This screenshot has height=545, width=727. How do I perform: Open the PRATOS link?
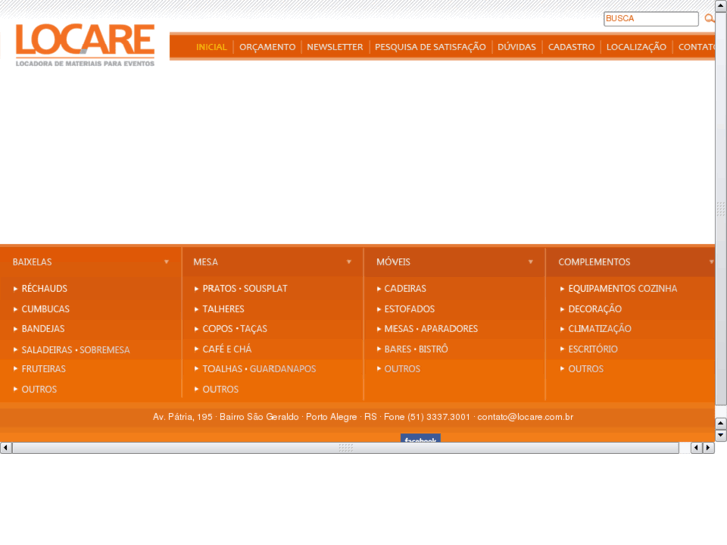click(x=219, y=289)
